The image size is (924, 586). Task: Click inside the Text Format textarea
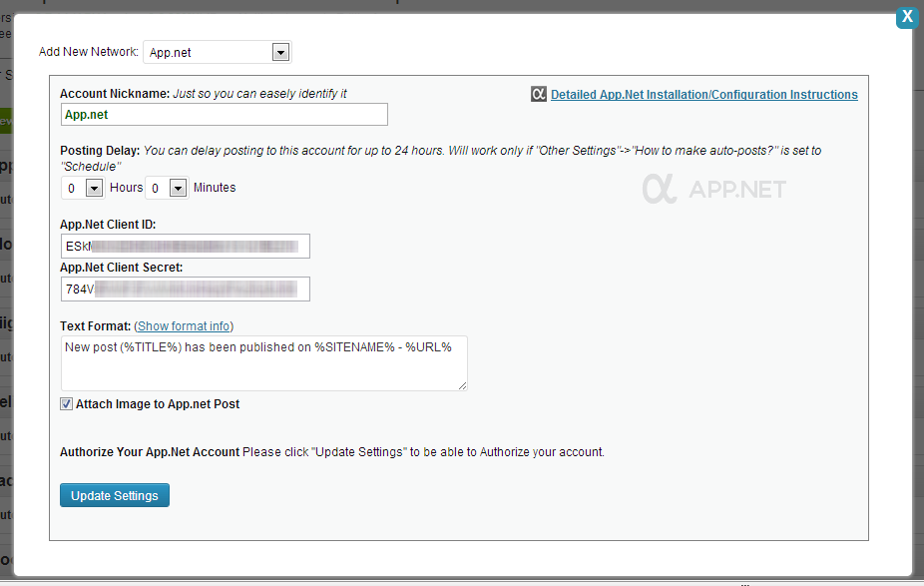[264, 363]
